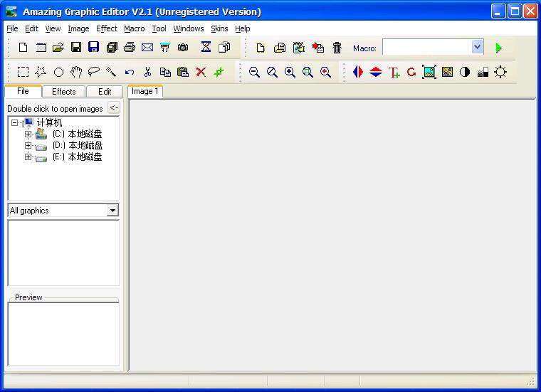Viewport: 541px width, 392px height.
Task: Collapse side panel with the <- button
Action: coord(113,107)
